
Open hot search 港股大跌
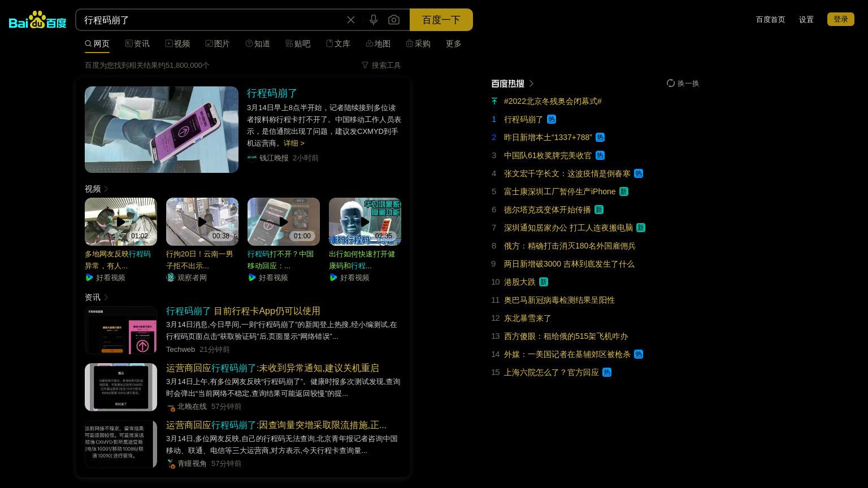coord(520,282)
